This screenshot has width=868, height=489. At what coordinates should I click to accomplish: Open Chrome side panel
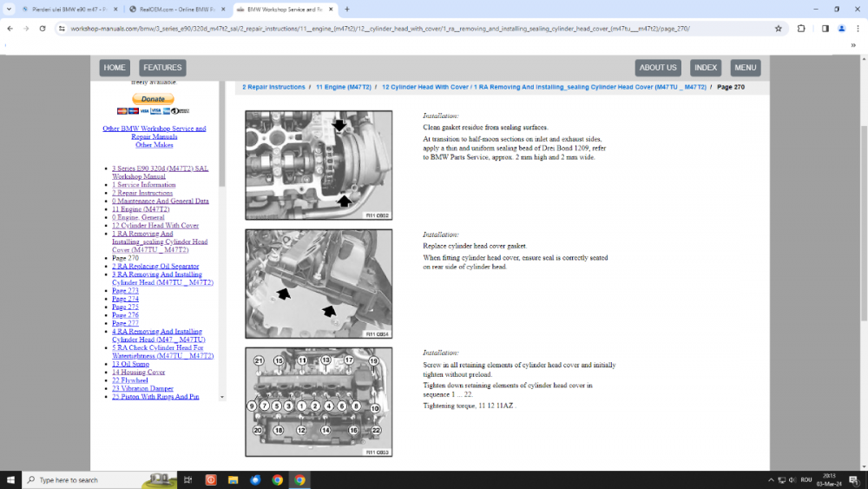[x=825, y=29]
